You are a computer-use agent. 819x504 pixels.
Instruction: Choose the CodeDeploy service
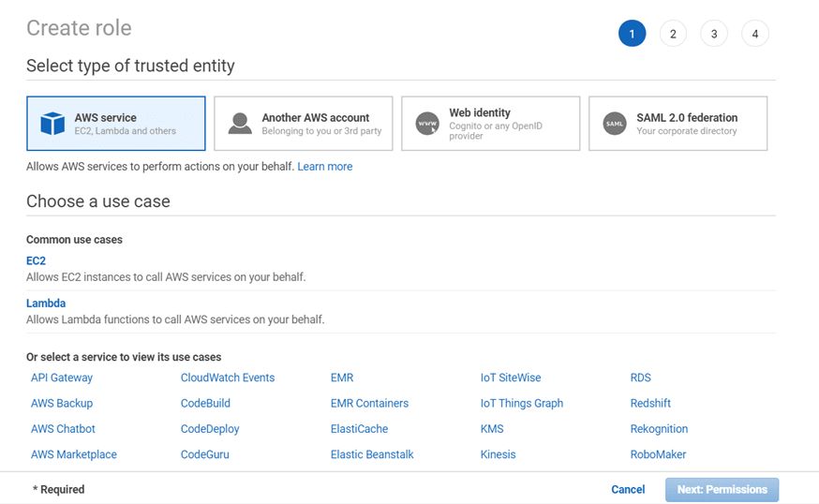(210, 429)
